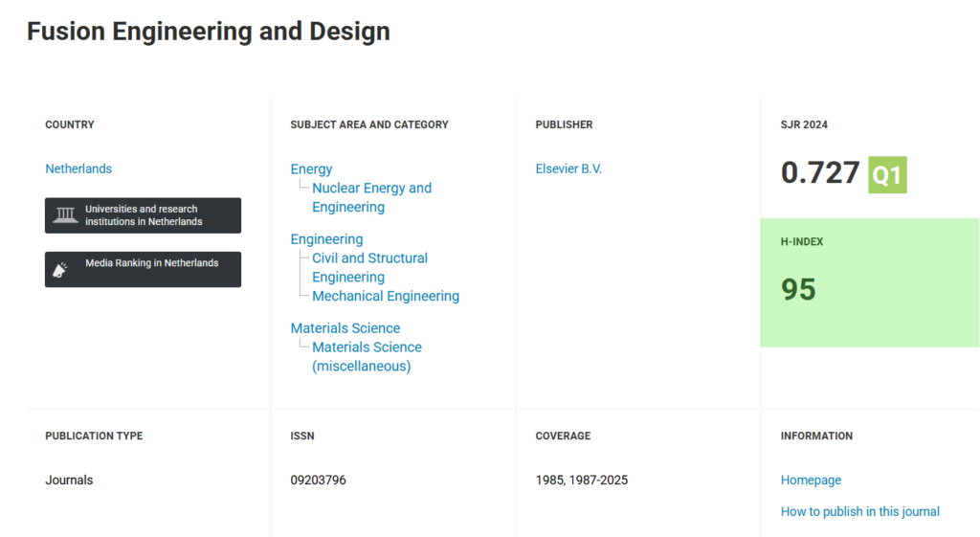Click the university building icon

pyautogui.click(x=65, y=214)
